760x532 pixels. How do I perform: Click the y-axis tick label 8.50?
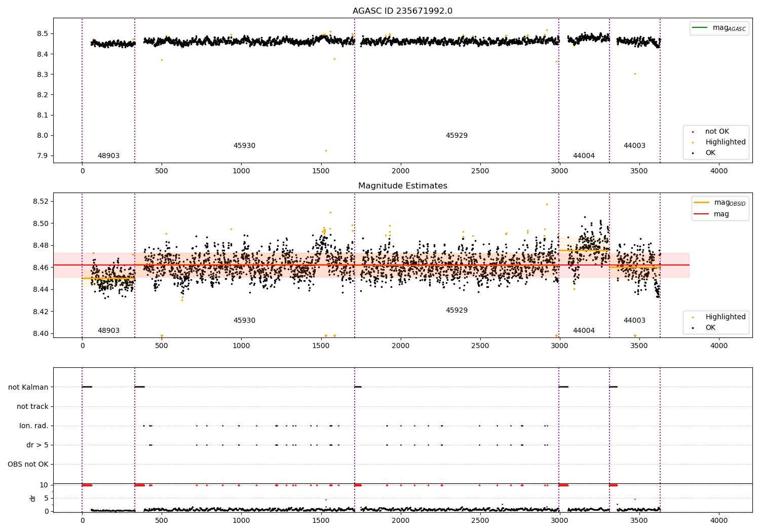point(41,223)
